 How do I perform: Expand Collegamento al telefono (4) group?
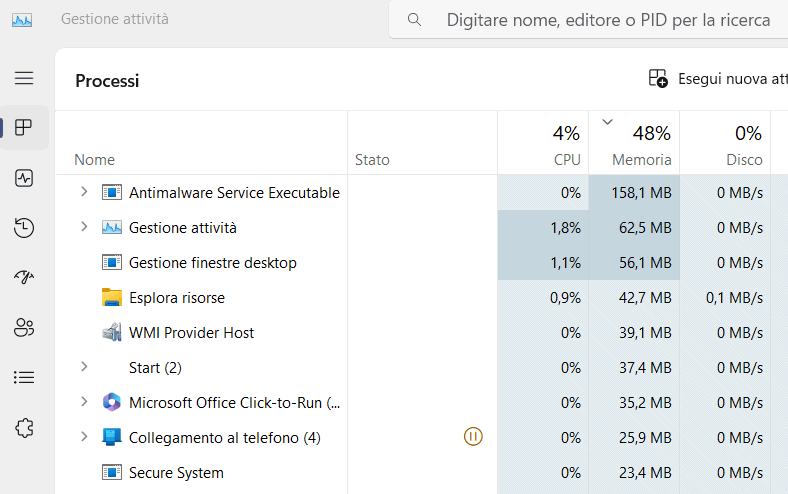click(x=84, y=437)
